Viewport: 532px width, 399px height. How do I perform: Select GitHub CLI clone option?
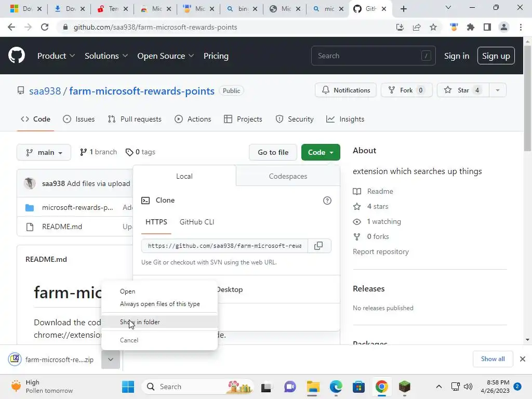[197, 222]
